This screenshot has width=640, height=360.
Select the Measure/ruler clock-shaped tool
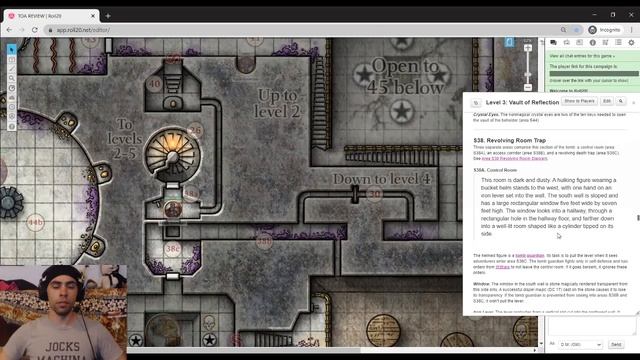coord(11,88)
